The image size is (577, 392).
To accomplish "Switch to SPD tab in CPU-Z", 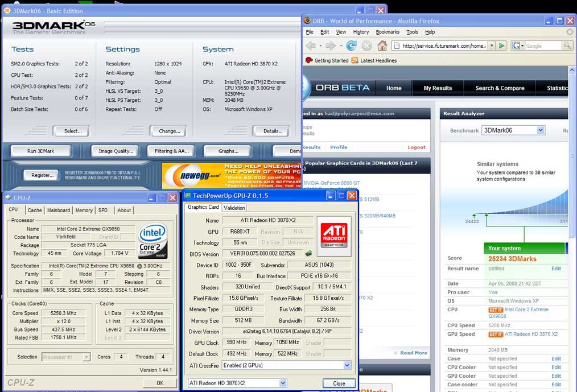I will click(x=103, y=210).
